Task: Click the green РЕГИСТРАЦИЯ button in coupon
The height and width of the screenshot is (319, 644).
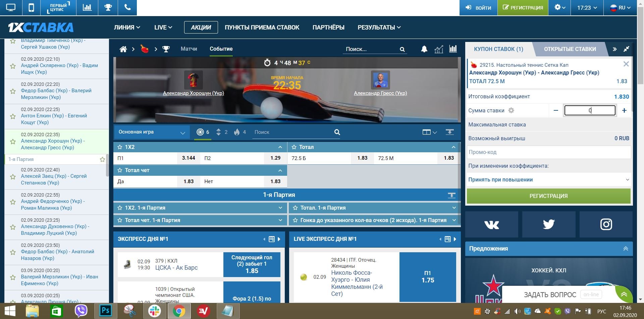Action: pyautogui.click(x=548, y=196)
